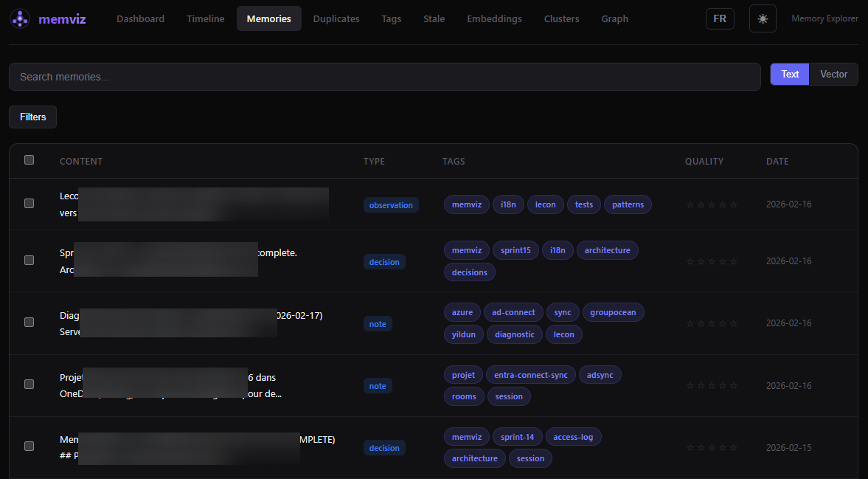Open the Stale tab

pyautogui.click(x=434, y=19)
